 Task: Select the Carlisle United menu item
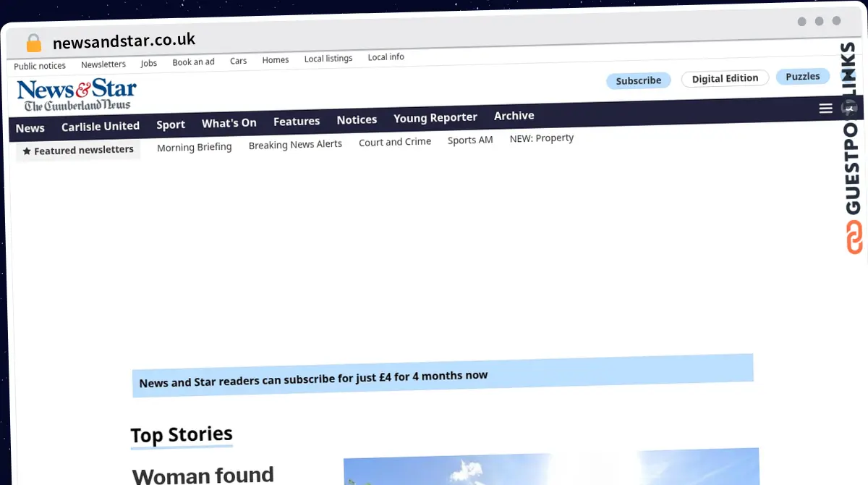click(101, 126)
